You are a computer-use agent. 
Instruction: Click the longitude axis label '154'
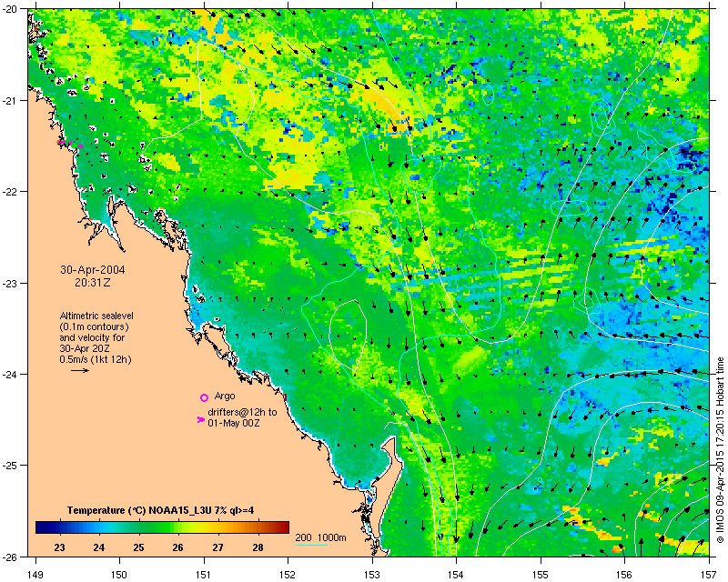coord(457,575)
